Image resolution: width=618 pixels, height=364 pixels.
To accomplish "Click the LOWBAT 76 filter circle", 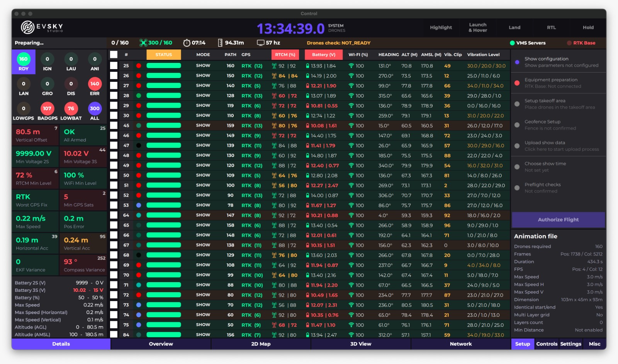I will click(71, 108).
